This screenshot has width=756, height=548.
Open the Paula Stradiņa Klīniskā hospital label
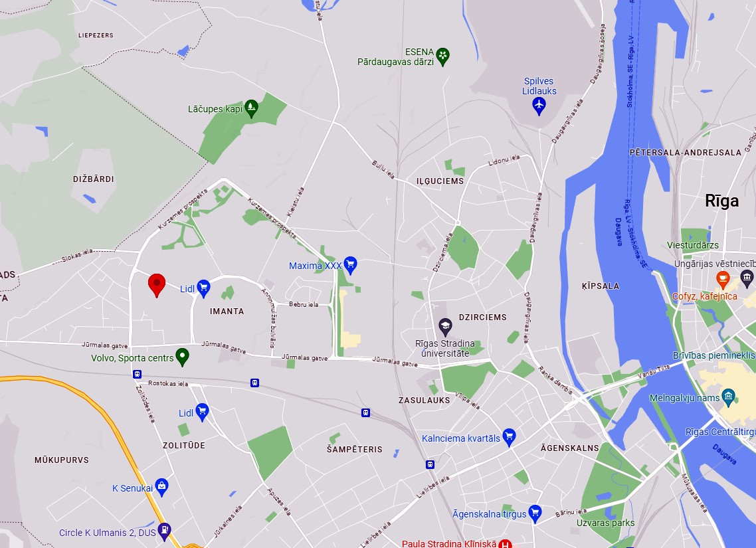(449, 543)
